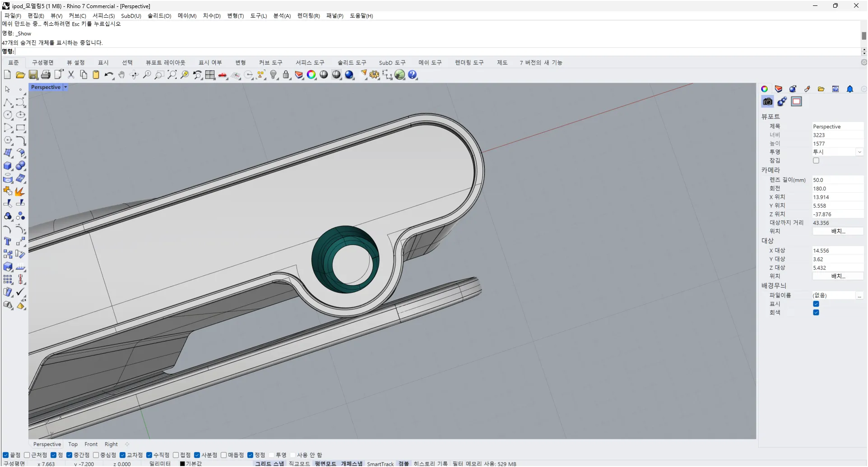Open Options with the gear icon
The width and height of the screenshot is (868, 467).
coord(375,75)
